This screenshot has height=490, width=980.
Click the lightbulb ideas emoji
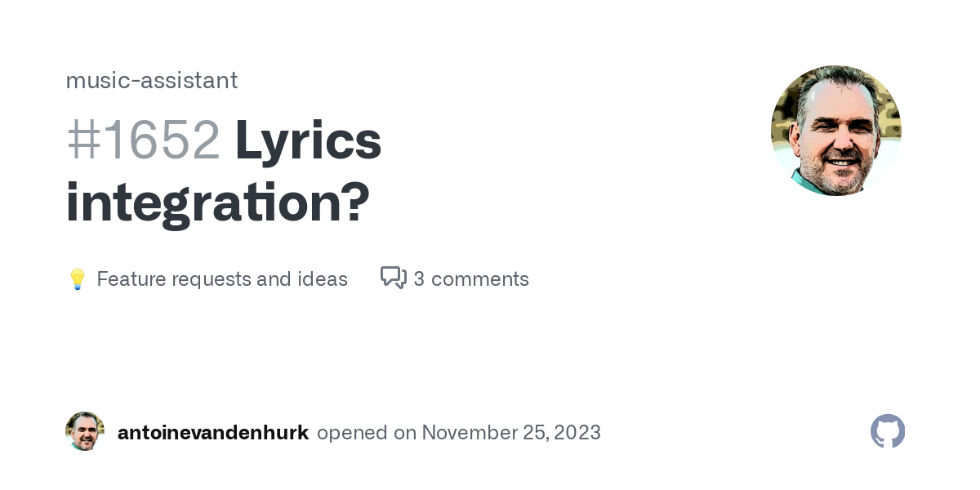click(x=77, y=279)
